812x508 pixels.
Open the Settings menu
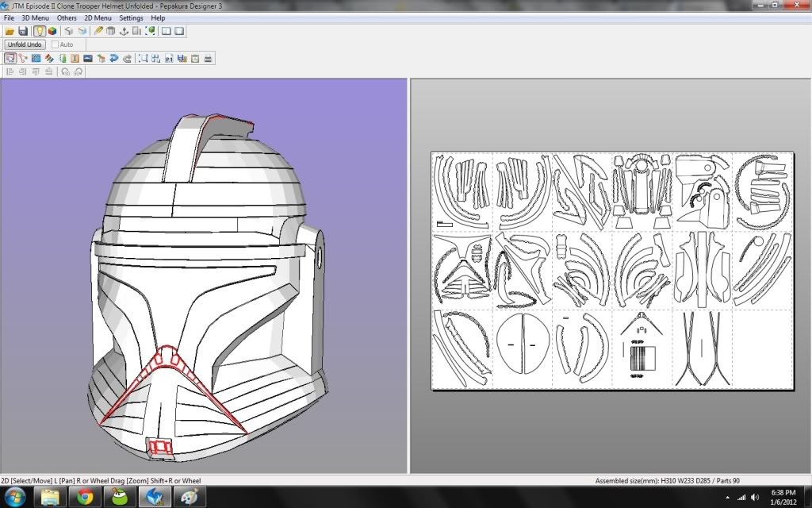pyautogui.click(x=131, y=17)
